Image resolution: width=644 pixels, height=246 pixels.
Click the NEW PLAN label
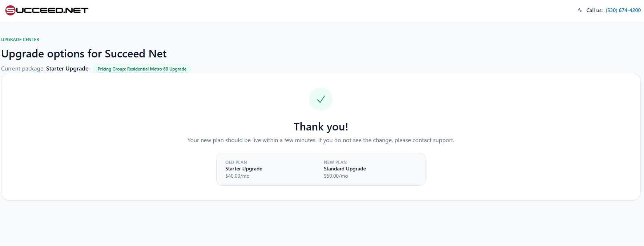pos(335,162)
